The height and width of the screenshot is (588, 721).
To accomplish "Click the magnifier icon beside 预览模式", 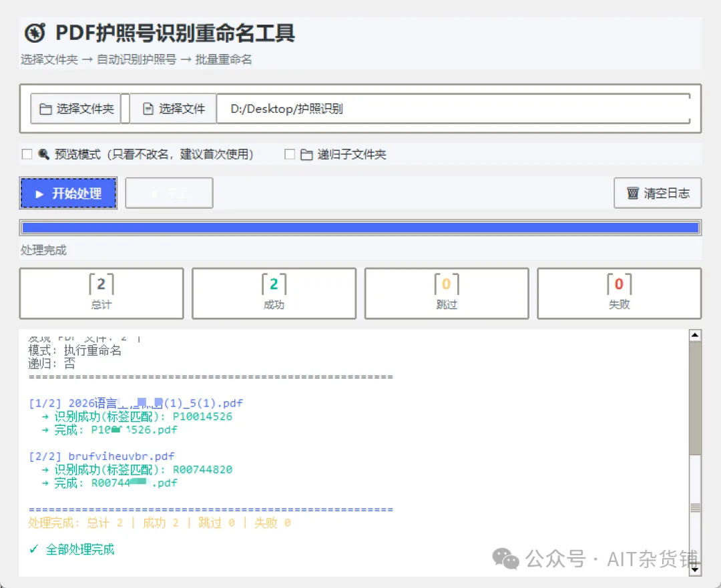I will [43, 154].
